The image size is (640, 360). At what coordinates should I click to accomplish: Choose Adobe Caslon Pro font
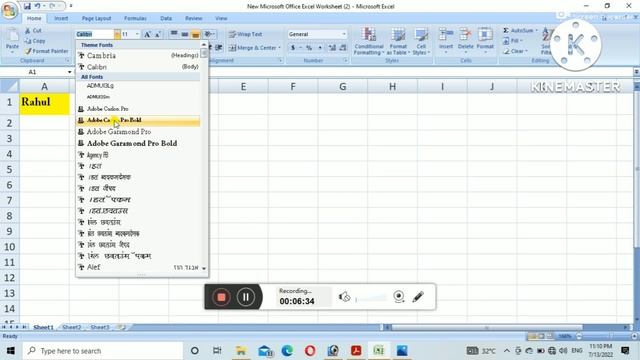click(138, 109)
